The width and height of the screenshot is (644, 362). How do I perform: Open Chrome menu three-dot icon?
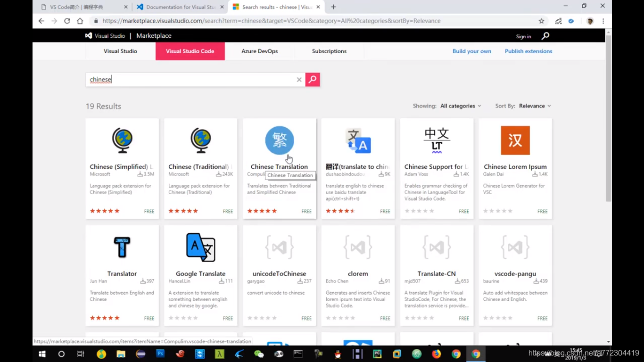pyautogui.click(x=603, y=21)
